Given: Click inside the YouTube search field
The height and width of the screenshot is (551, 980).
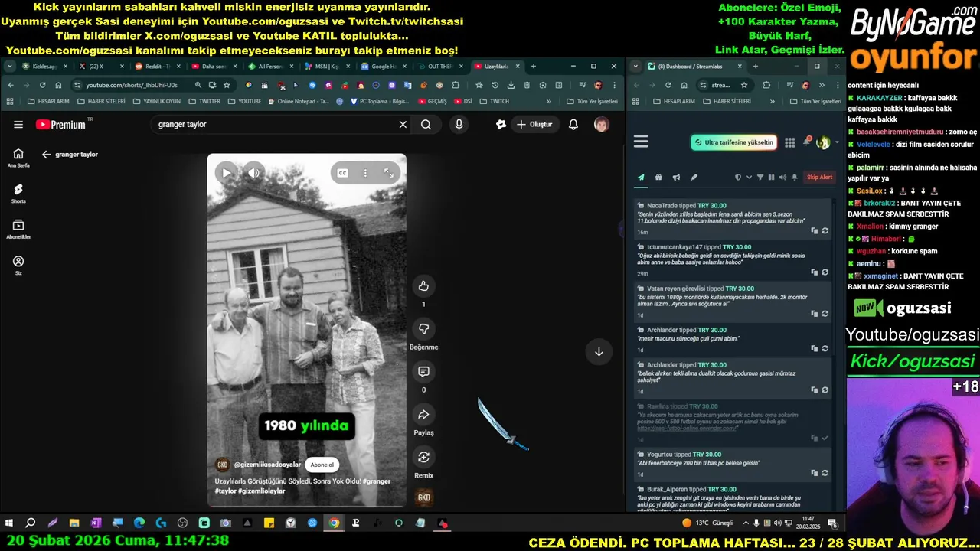Looking at the screenshot, I should [x=276, y=124].
